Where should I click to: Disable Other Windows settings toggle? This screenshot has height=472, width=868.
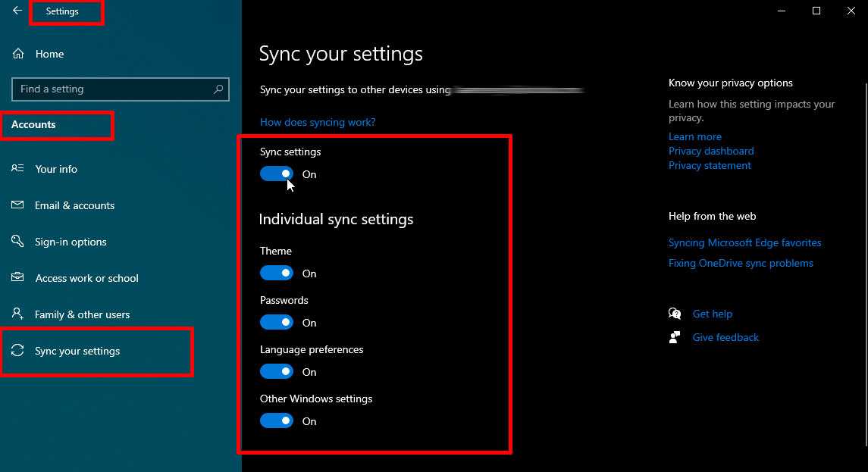pos(277,421)
